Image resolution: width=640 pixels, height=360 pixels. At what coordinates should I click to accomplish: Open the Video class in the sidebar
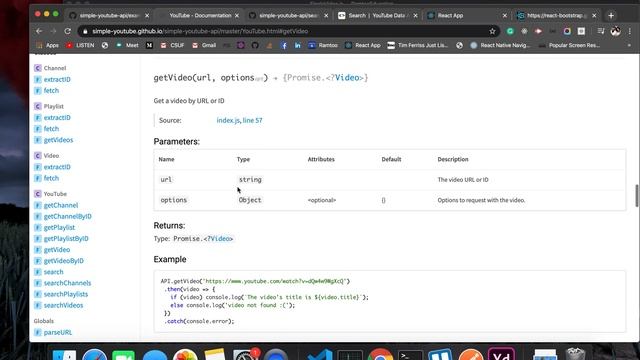coord(51,156)
